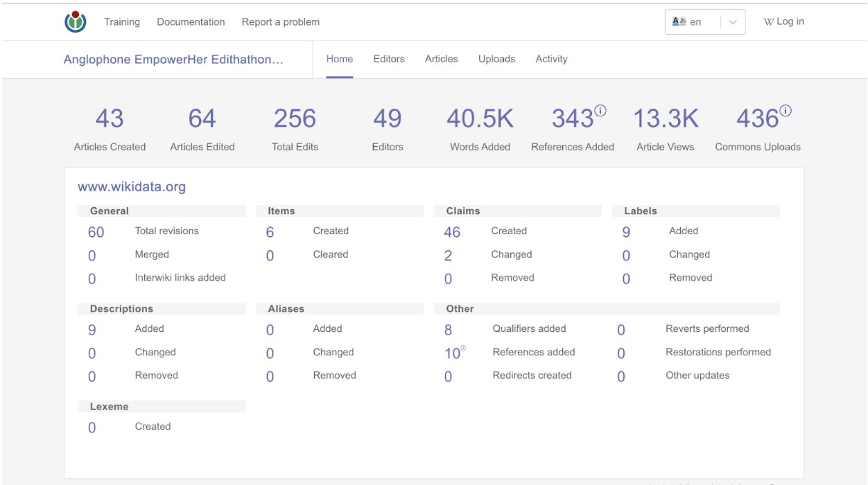This screenshot has height=485, width=868.
Task: Switch to the Home tab
Action: coord(340,59)
